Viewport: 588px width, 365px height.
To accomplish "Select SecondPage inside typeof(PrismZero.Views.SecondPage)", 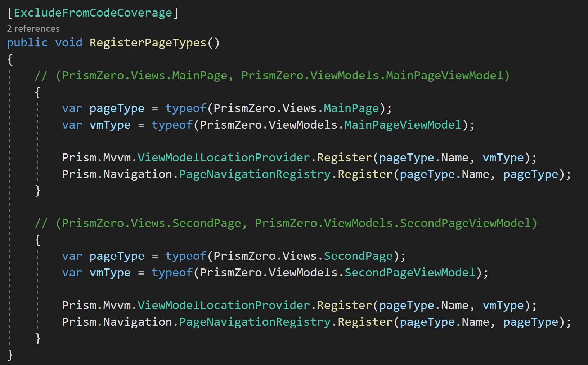I will (x=358, y=256).
